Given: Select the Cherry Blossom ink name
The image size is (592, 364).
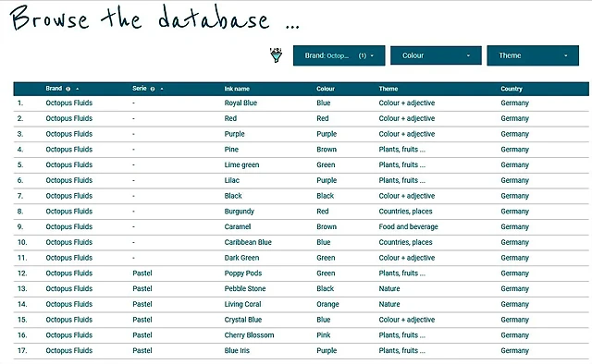Looking at the screenshot, I should pos(249,335).
